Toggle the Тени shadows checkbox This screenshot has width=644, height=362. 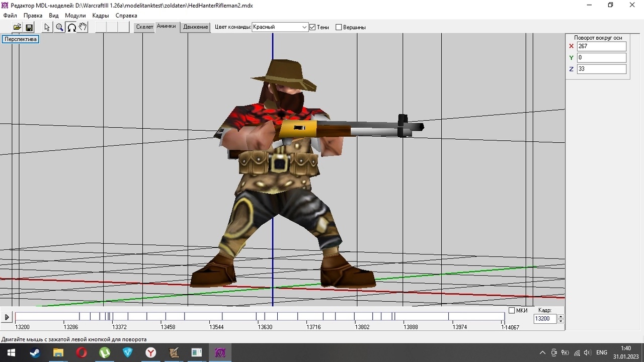pyautogui.click(x=312, y=27)
